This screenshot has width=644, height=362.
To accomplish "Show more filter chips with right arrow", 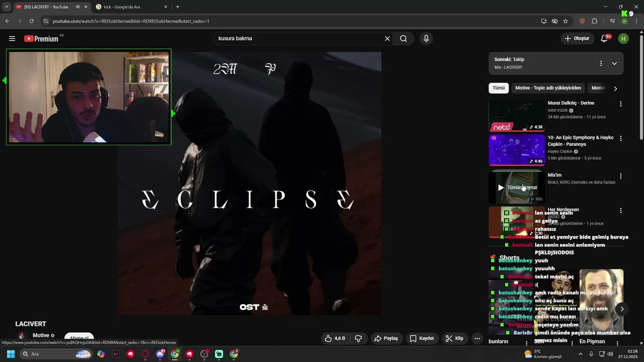I will pyautogui.click(x=615, y=88).
